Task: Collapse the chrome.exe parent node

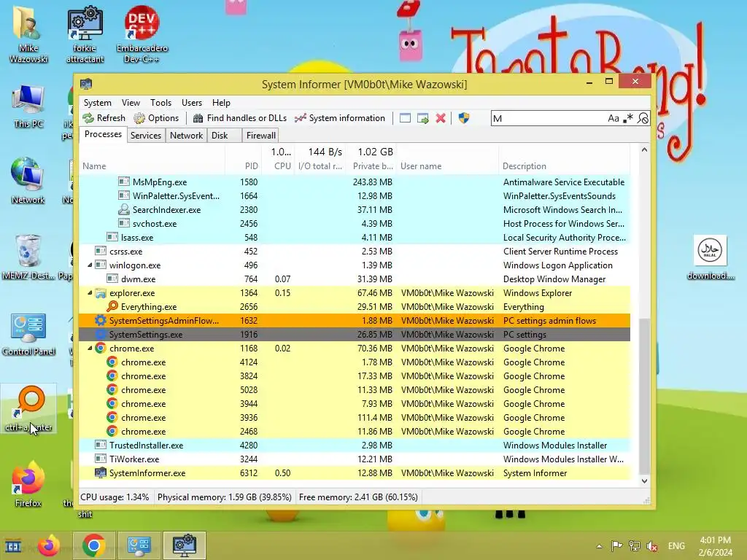Action: click(90, 348)
